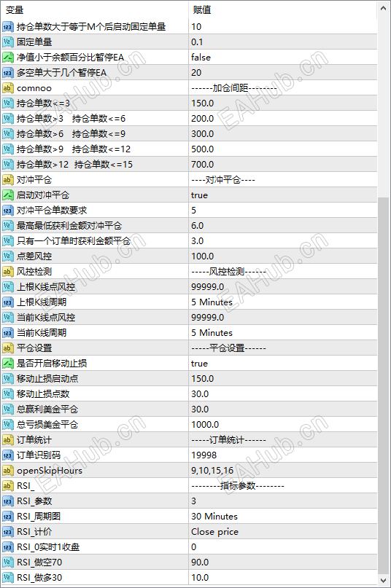Click the integer icon next to RSI_0实时1收盘
The image size is (391, 588).
(8, 547)
